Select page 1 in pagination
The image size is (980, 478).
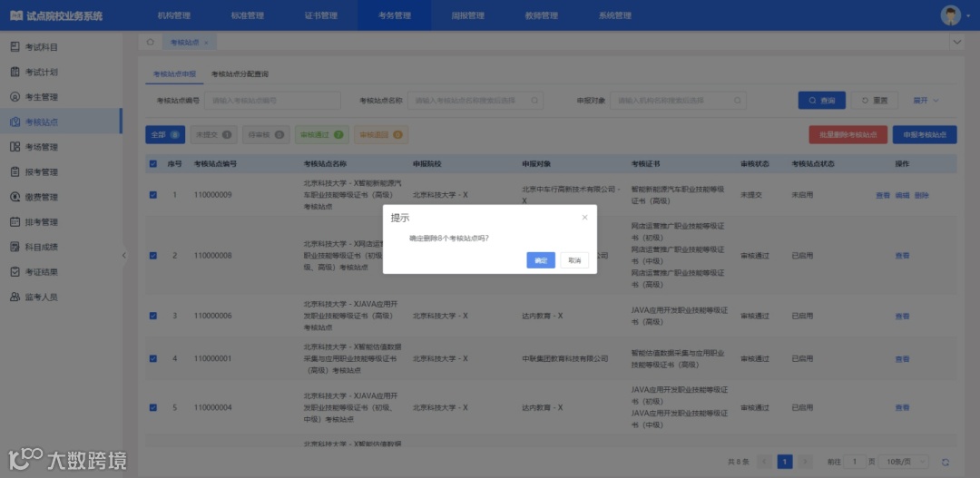pyautogui.click(x=785, y=462)
